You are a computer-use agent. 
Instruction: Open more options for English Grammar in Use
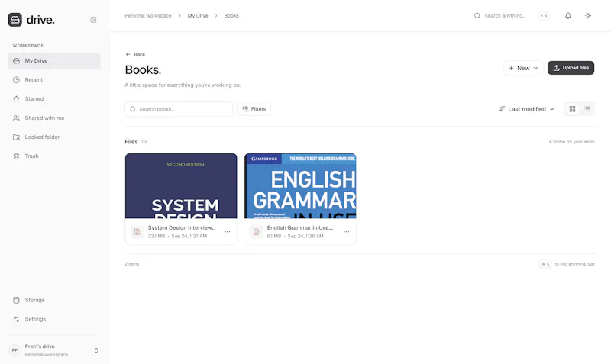[x=347, y=232]
